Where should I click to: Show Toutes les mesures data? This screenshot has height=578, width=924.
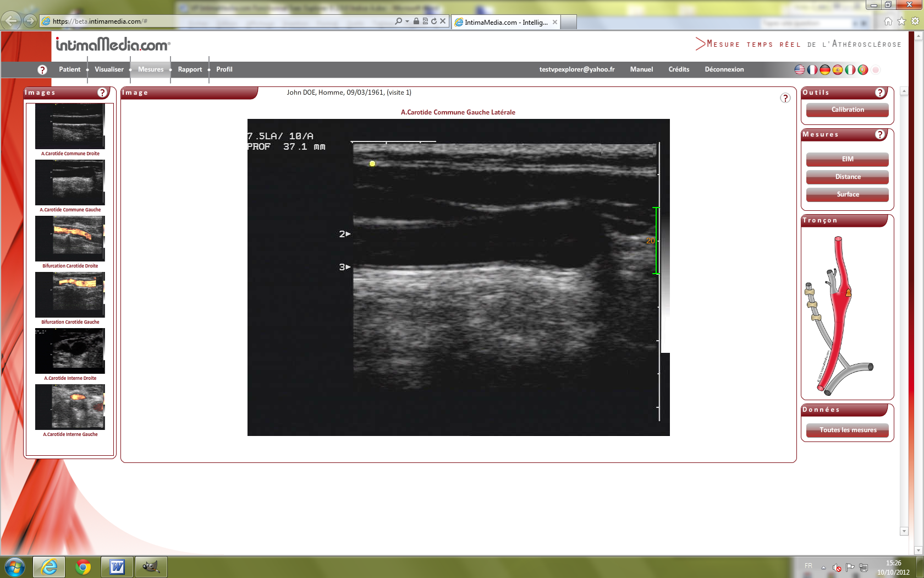point(847,430)
